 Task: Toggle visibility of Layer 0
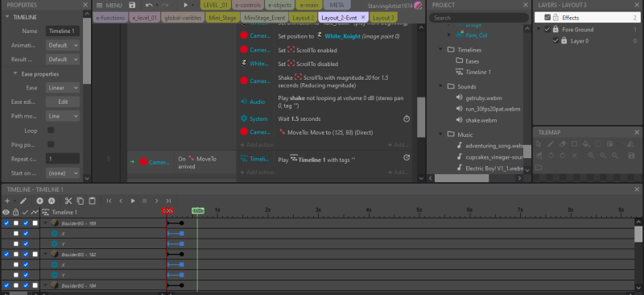click(x=555, y=41)
